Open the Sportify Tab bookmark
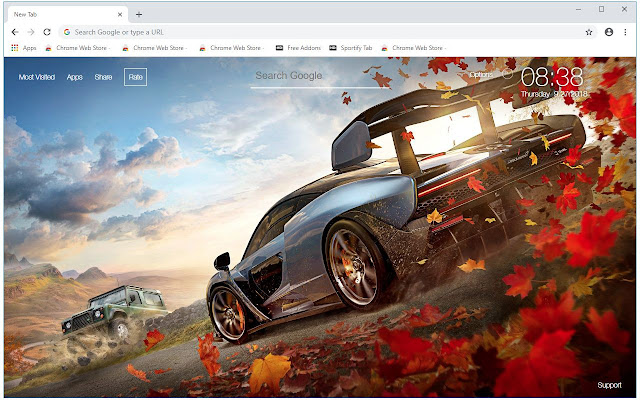Screen dimensions: 640x400 (x=351, y=48)
